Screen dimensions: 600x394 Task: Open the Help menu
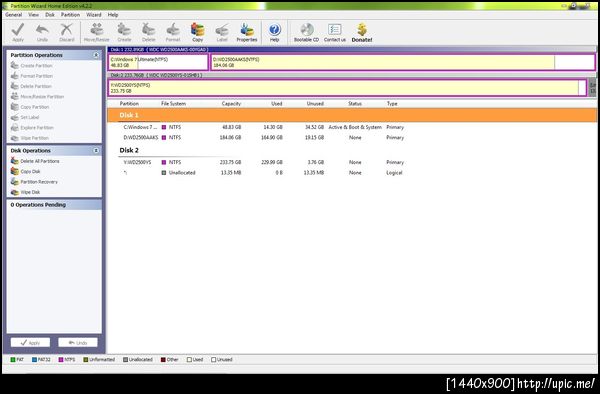112,15
